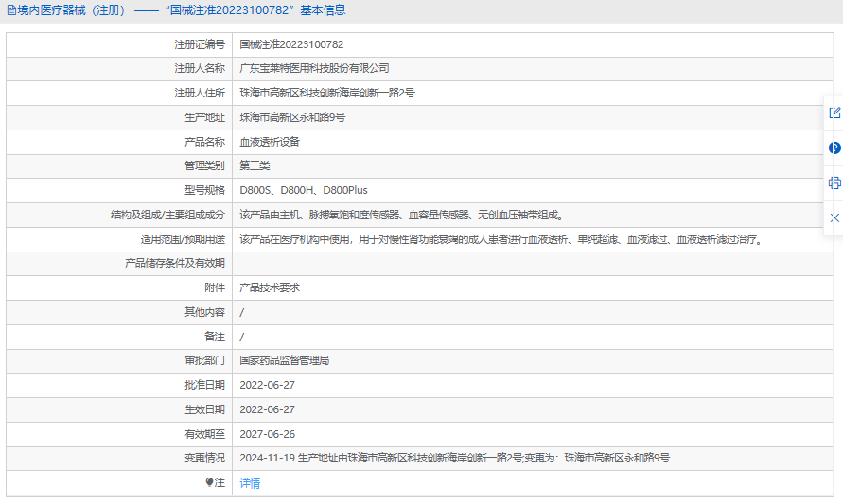Click production address 珠海市高新区永和路9号 value
The width and height of the screenshot is (843, 504).
click(292, 117)
